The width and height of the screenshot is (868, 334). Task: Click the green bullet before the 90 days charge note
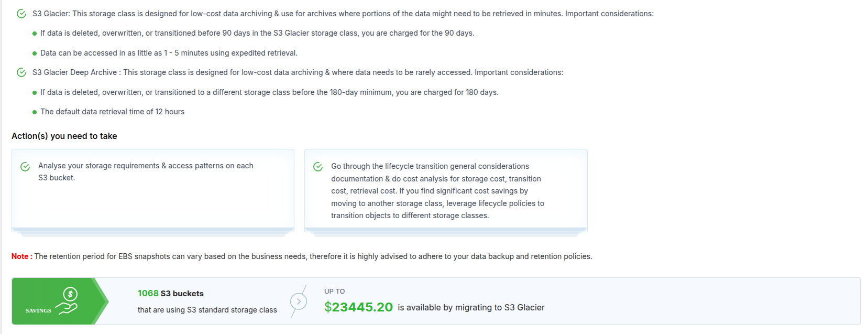35,34
